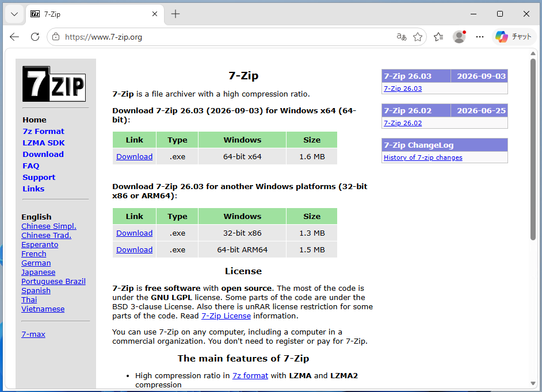542x392 pixels.
Task: Switch language to Japanese
Action: click(38, 272)
